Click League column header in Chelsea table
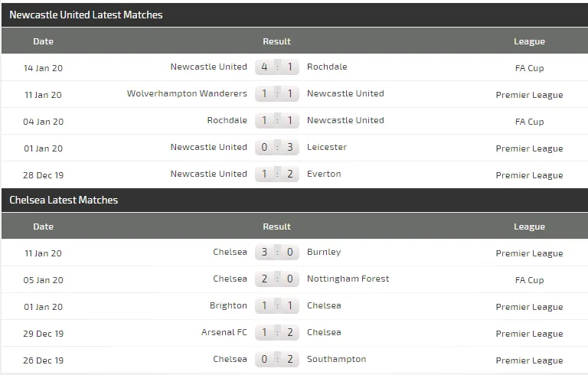This screenshot has width=588, height=375. [529, 227]
